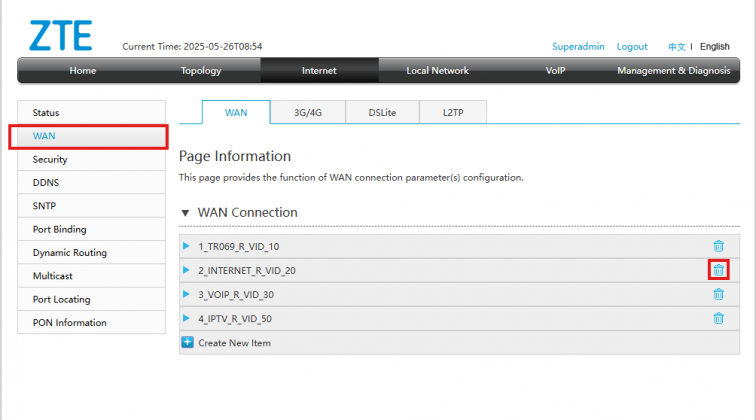Switch to the 3G/4G tab
Viewport: 756px width, 420px height.
coord(306,113)
